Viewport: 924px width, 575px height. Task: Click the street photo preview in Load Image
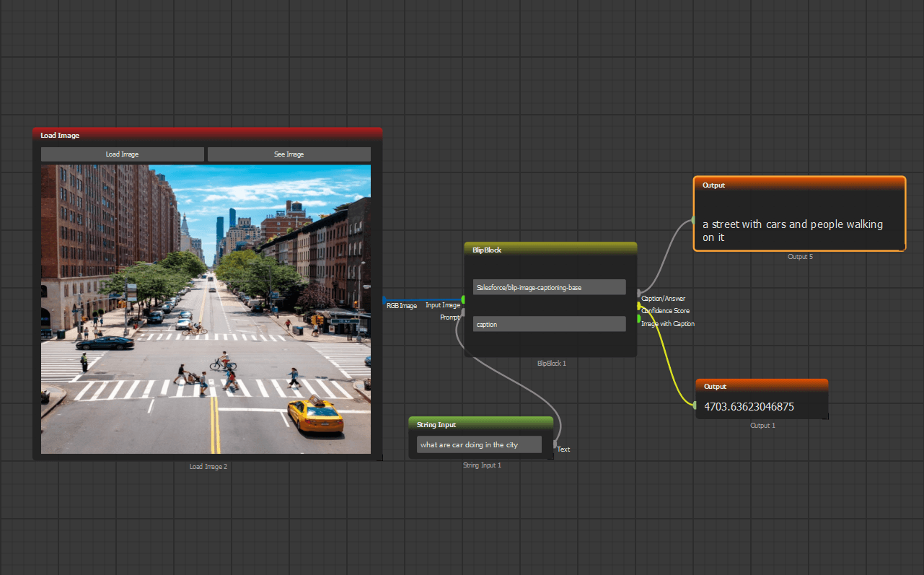(206, 309)
